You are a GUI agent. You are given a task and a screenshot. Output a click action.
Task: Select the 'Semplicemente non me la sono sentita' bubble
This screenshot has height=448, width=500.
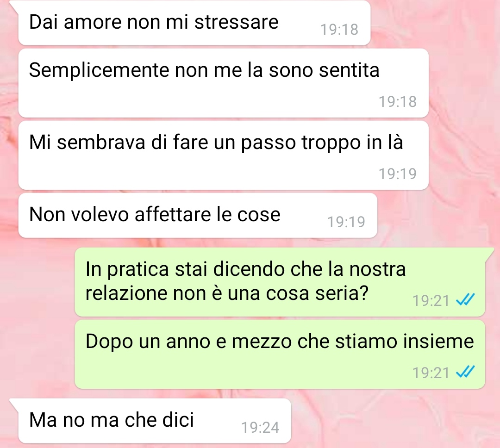pyautogui.click(x=223, y=83)
